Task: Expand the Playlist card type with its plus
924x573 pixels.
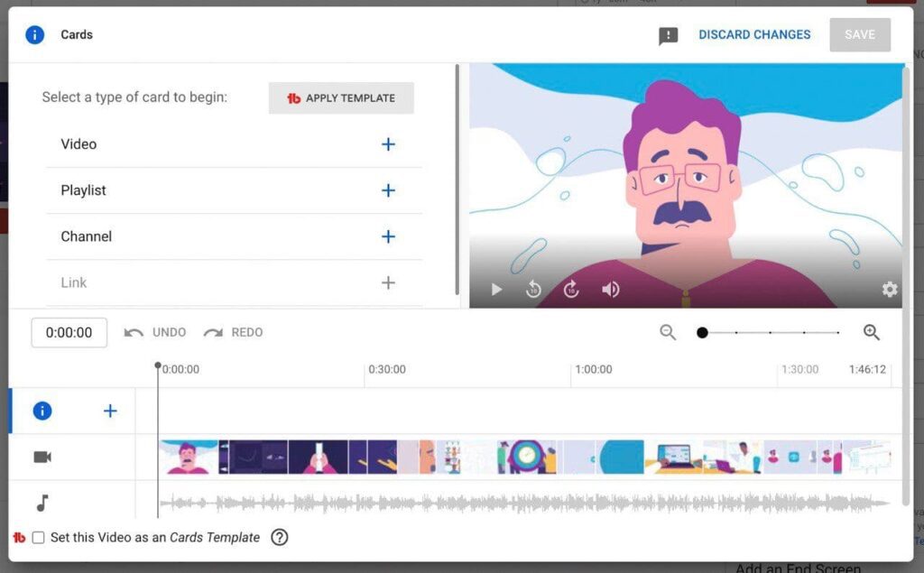Action: pyautogui.click(x=388, y=190)
